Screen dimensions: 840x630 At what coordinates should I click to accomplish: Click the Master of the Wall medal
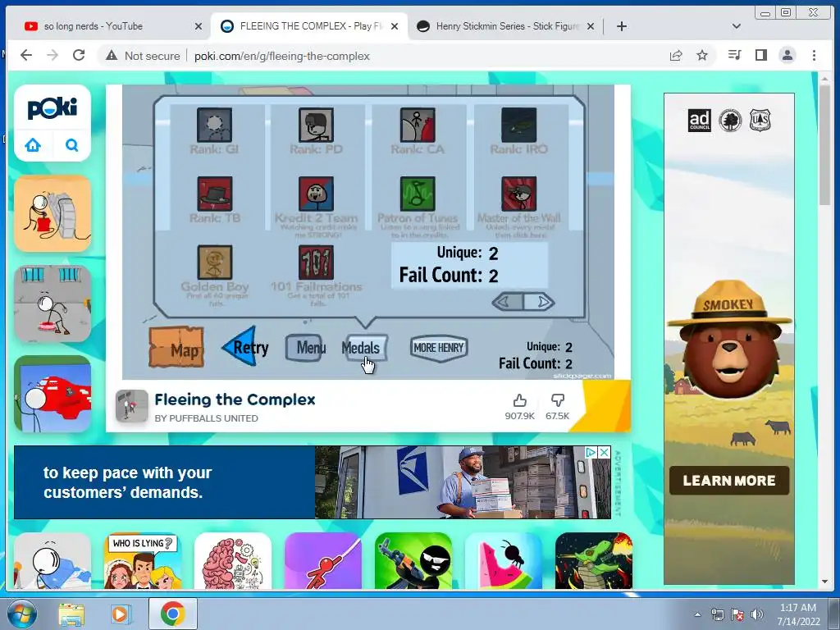[x=518, y=194]
